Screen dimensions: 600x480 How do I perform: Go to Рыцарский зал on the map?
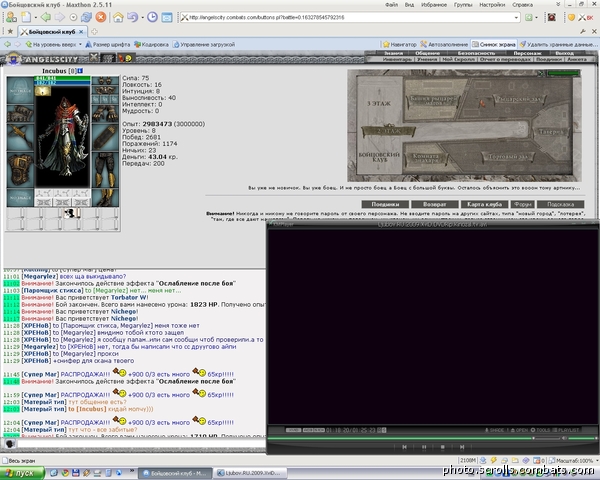point(518,99)
